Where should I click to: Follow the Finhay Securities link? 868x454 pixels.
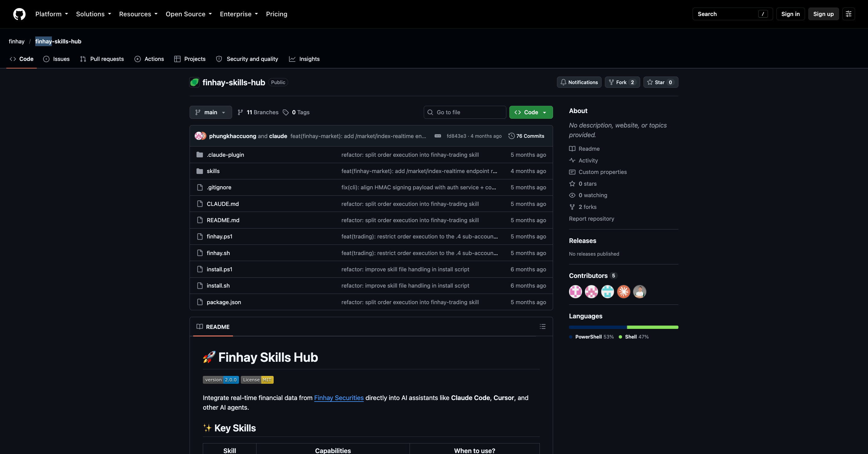(x=339, y=398)
